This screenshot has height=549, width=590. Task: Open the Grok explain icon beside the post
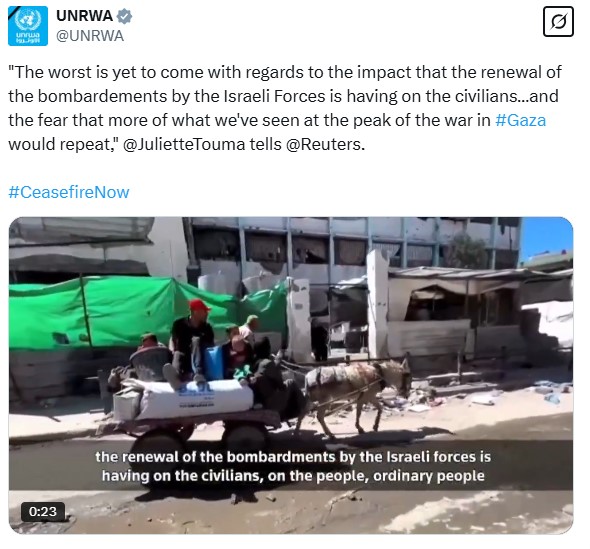tap(558, 21)
